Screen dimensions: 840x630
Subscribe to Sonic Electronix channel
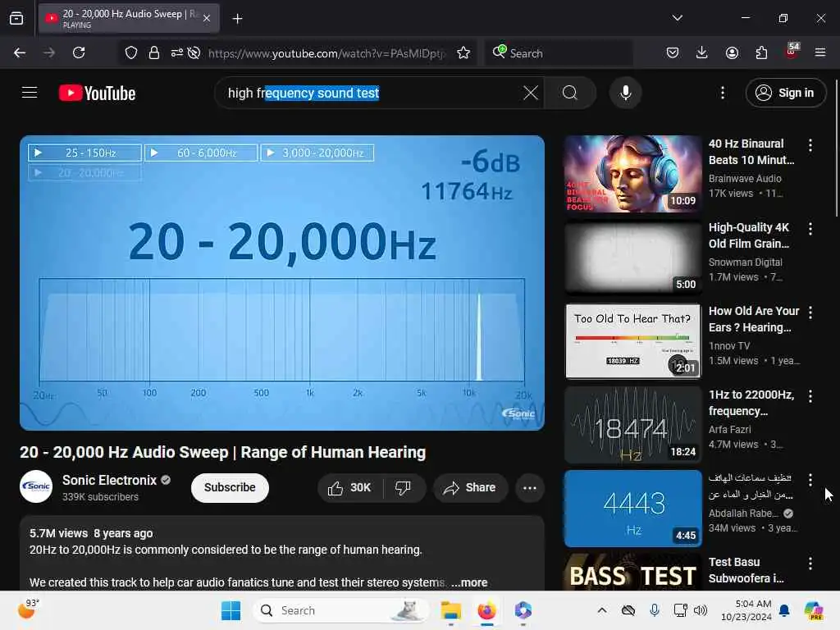pos(230,487)
